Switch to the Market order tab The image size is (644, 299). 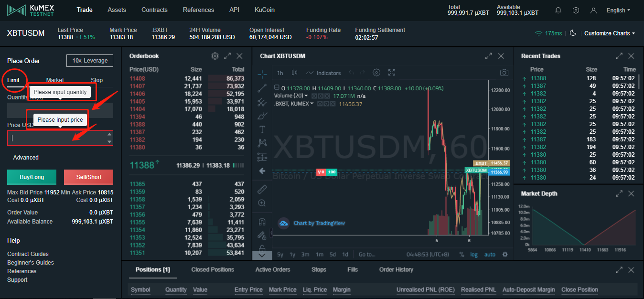coord(55,80)
